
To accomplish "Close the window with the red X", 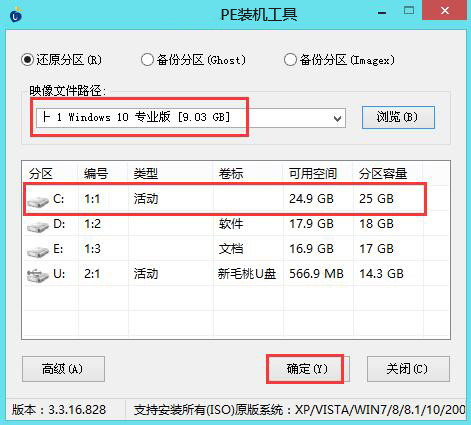I will (445, 10).
